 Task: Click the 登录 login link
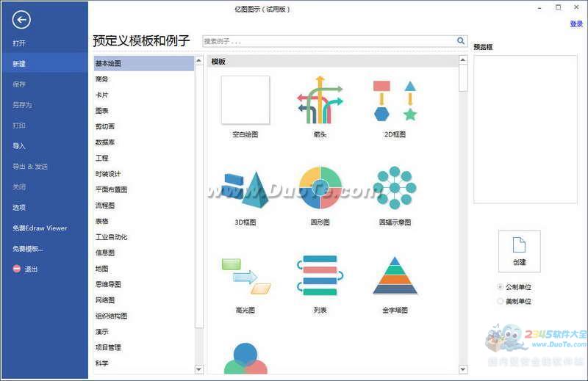coord(576,24)
